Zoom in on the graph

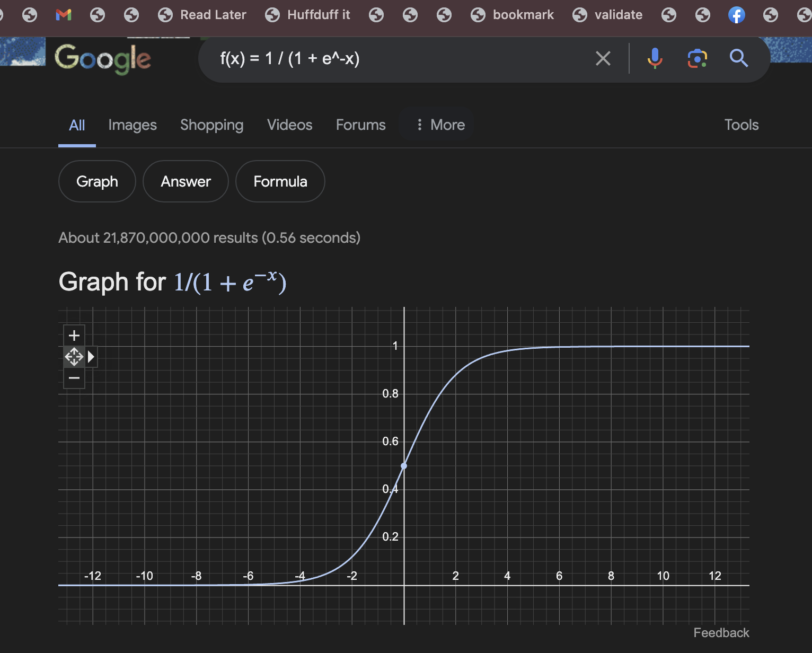(74, 336)
